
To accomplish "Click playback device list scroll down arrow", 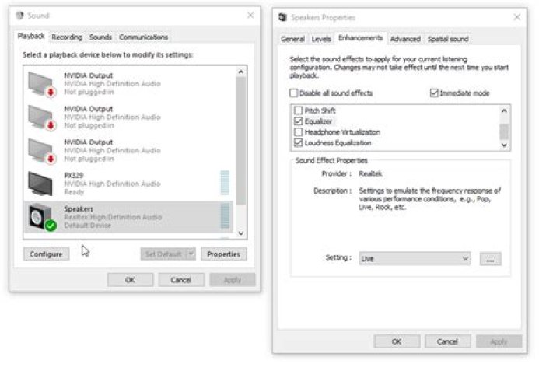I will tap(241, 233).
